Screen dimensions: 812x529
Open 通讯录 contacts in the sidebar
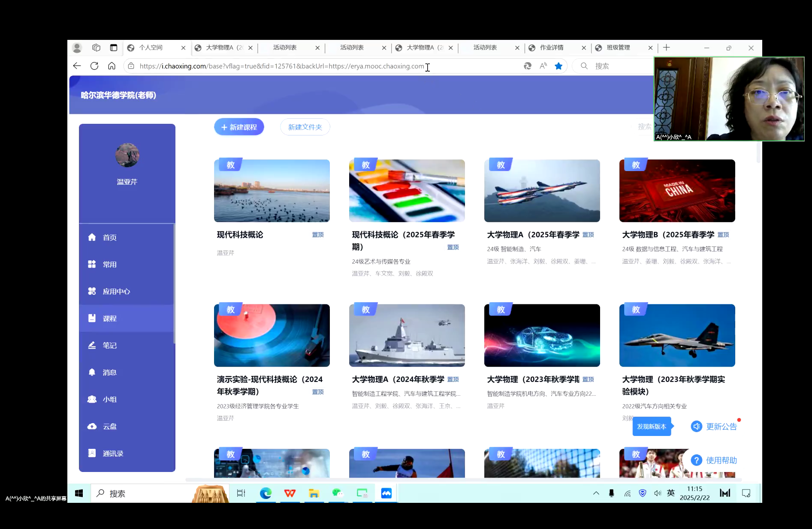click(112, 454)
